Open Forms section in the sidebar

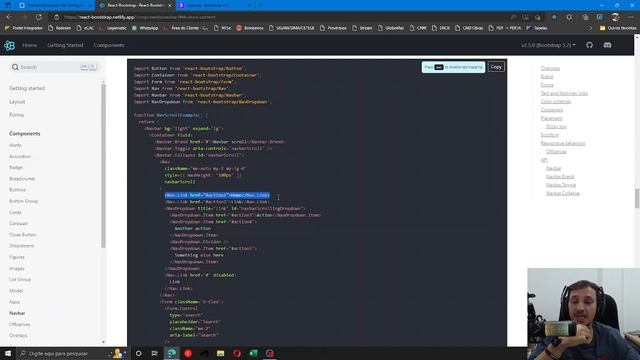pos(16,115)
